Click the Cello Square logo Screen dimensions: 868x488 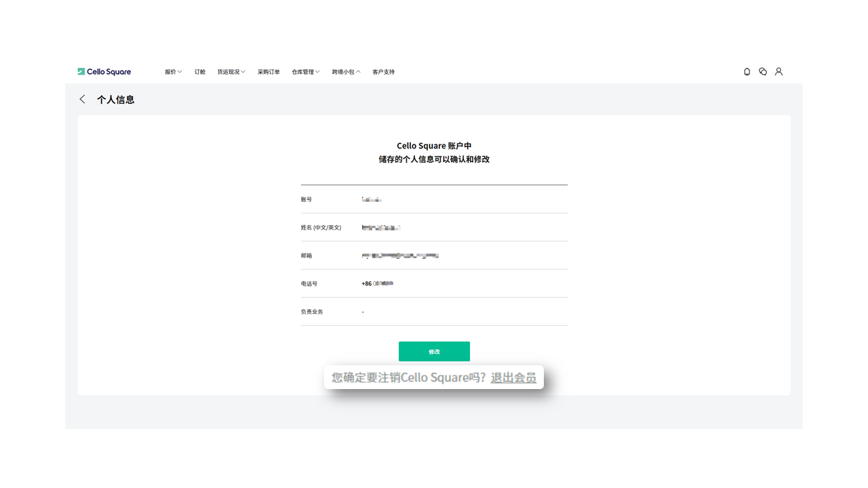[104, 71]
